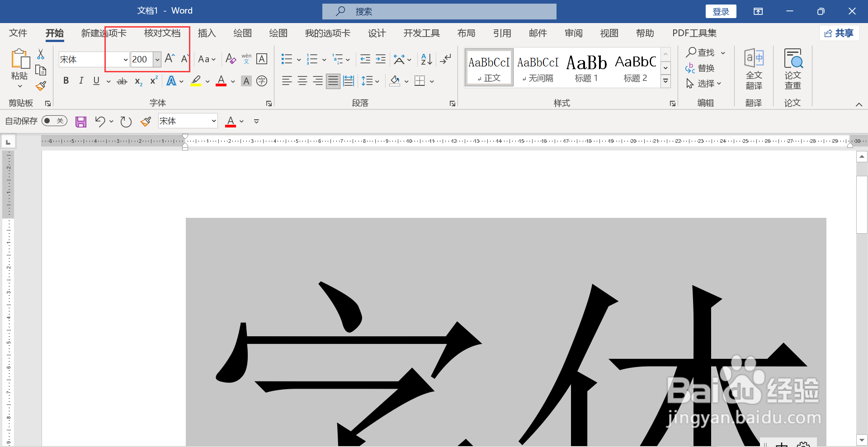Screen dimensions: 868x447
Task: Increase font size with grow button
Action: coord(170,59)
